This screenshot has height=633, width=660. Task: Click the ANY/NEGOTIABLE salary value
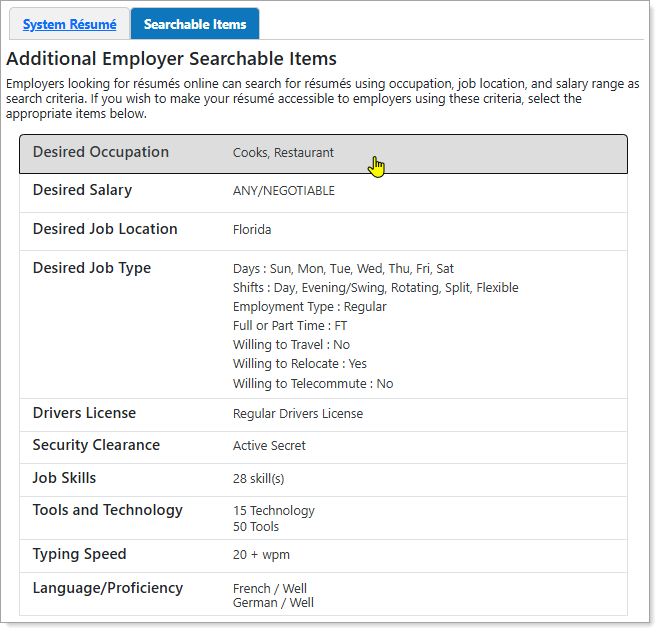(x=284, y=191)
